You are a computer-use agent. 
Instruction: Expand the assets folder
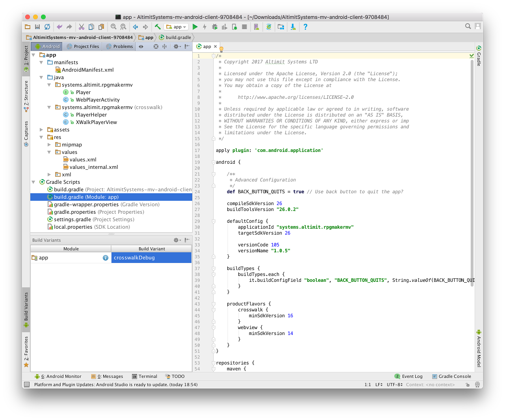coord(41,130)
